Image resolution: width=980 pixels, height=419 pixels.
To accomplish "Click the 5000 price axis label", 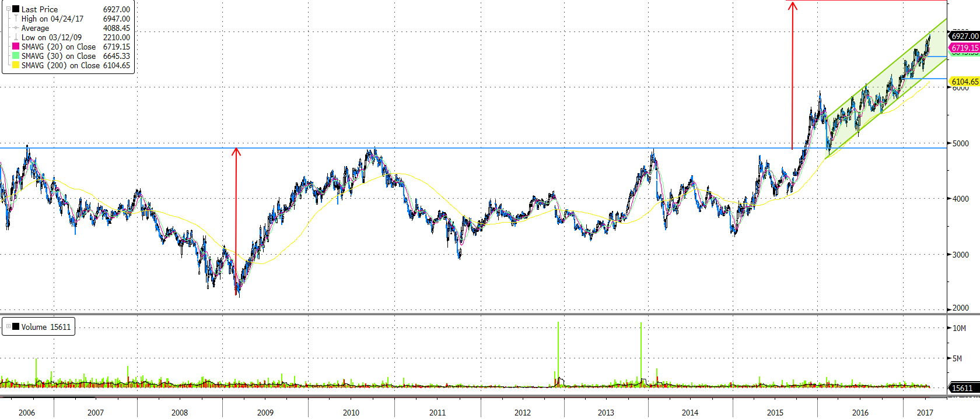I will pyautogui.click(x=961, y=143).
